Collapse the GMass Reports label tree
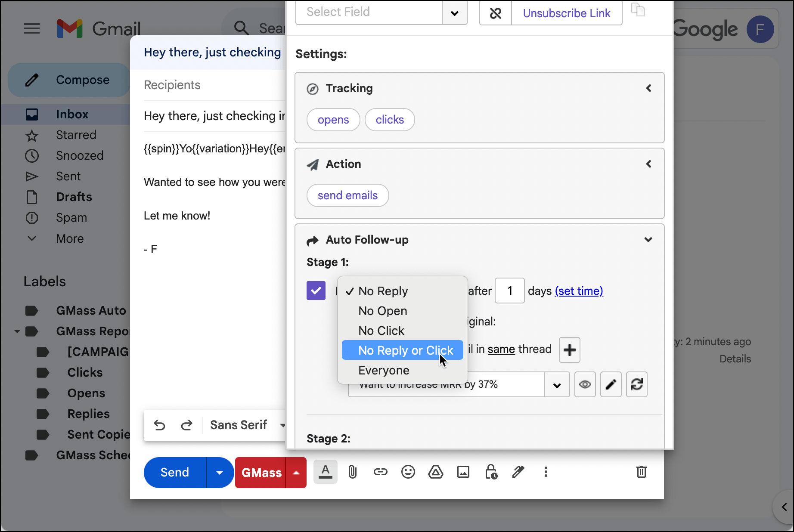The width and height of the screenshot is (794, 532). tap(17, 331)
